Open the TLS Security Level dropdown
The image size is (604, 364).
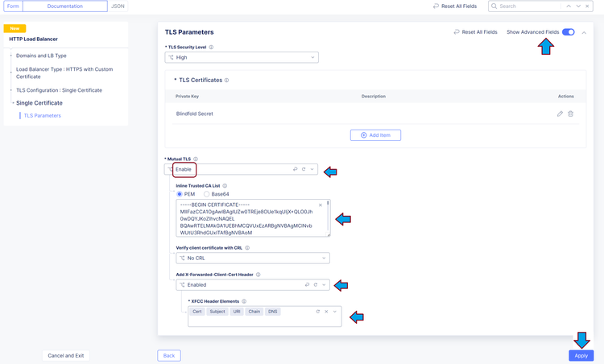pos(242,57)
